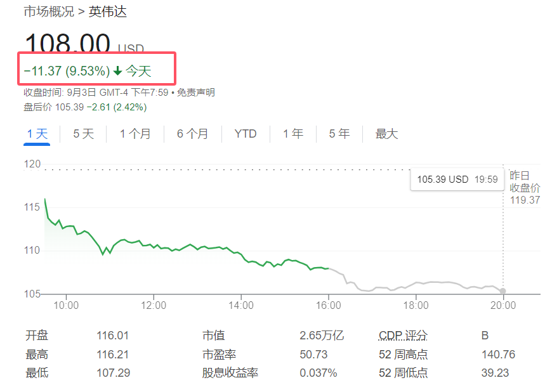This screenshot has height=392, width=545.
Task: View the 5 年 price history tab
Action: tap(339, 134)
